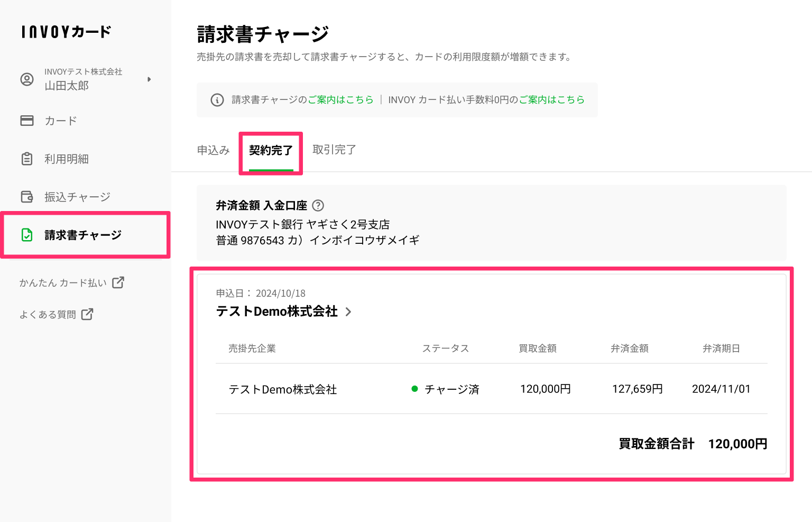Click the green document-check icon
This screenshot has height=522, width=812.
[x=27, y=235]
